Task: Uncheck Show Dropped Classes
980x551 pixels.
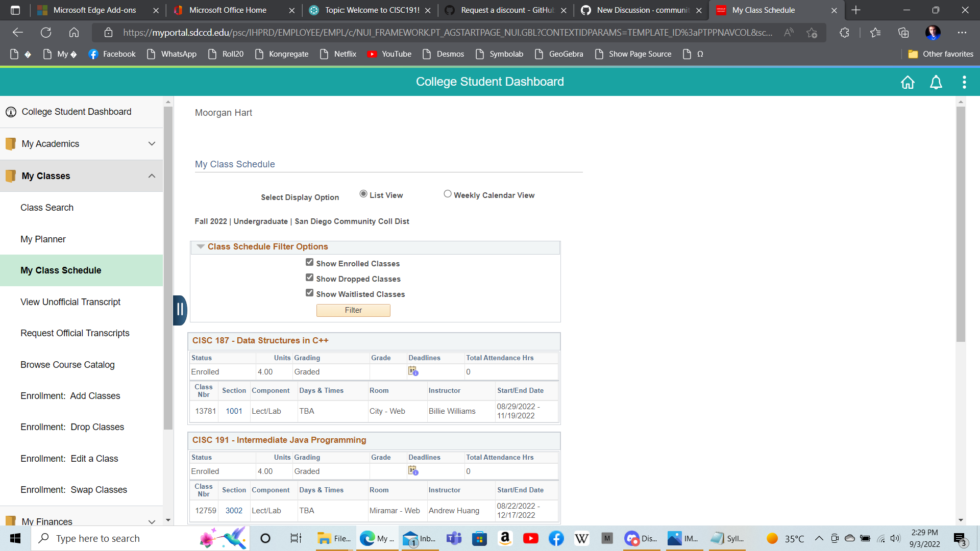Action: coord(309,278)
